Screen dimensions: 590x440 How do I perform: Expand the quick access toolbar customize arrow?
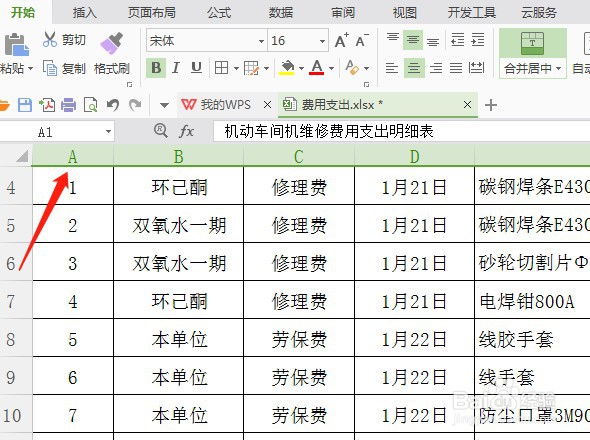pos(164,105)
